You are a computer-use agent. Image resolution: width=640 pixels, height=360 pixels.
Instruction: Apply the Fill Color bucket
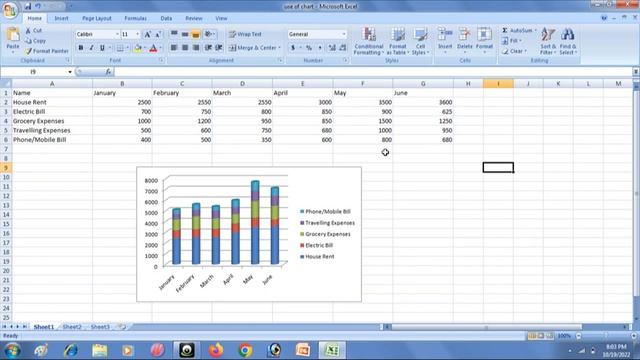click(x=138, y=48)
